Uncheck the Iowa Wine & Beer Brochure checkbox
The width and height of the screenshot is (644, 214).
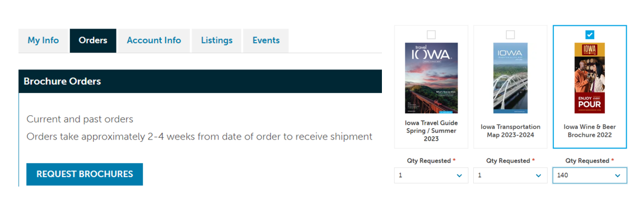pyautogui.click(x=590, y=35)
